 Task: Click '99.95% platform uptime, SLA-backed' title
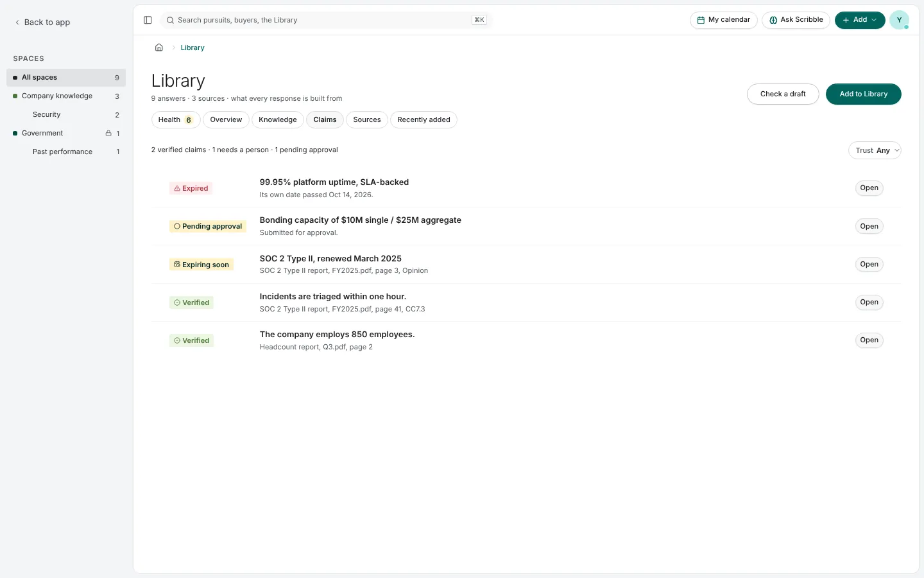click(334, 182)
